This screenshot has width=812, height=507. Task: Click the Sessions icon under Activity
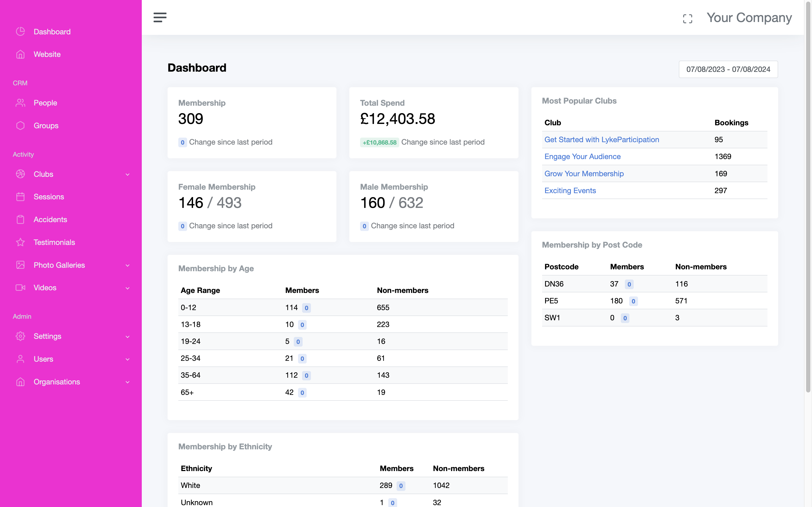coord(20,197)
